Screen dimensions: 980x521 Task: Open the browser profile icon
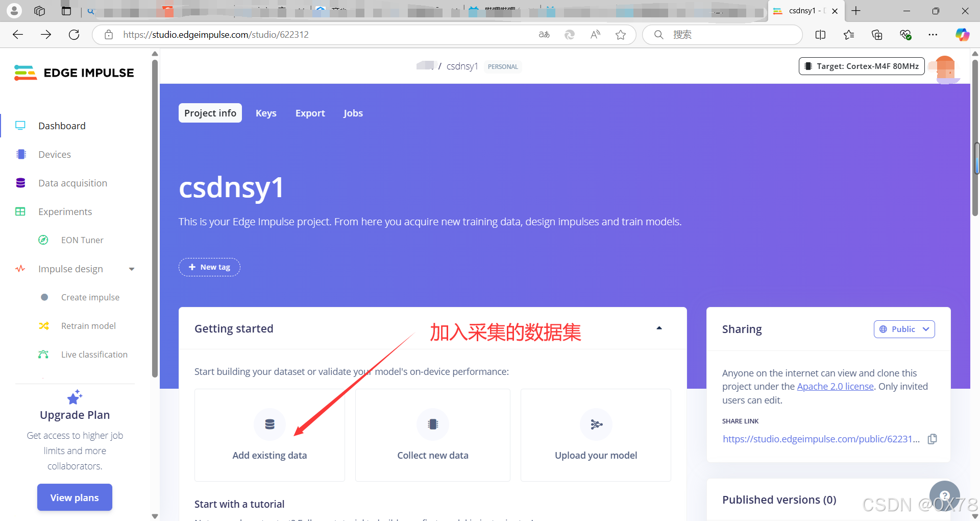(14, 11)
